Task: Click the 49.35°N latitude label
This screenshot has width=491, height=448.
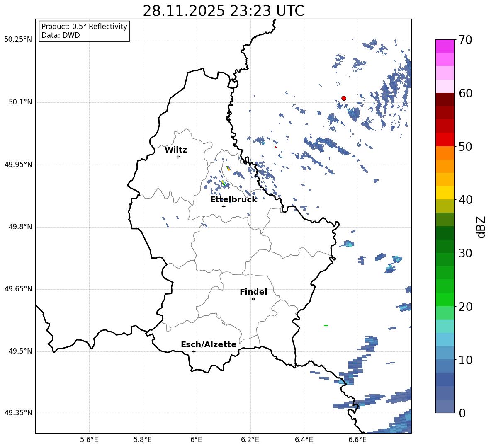Action: click(18, 413)
